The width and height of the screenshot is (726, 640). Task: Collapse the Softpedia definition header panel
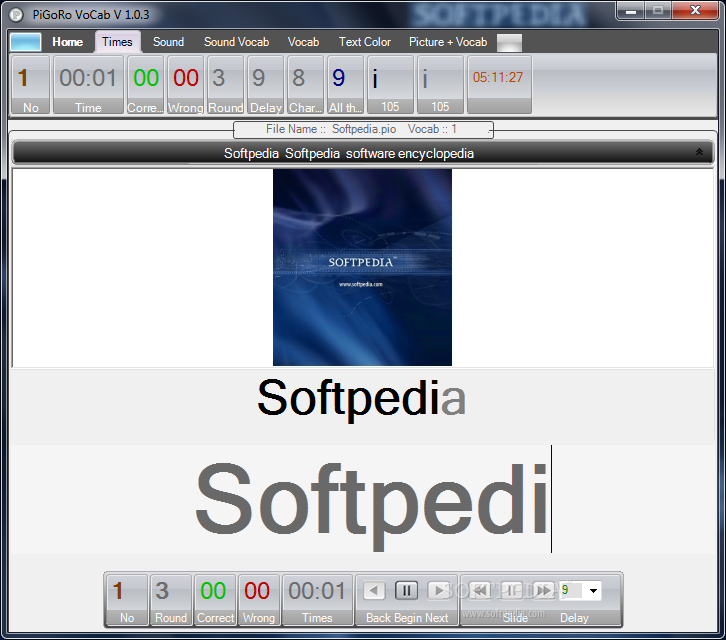click(x=699, y=152)
